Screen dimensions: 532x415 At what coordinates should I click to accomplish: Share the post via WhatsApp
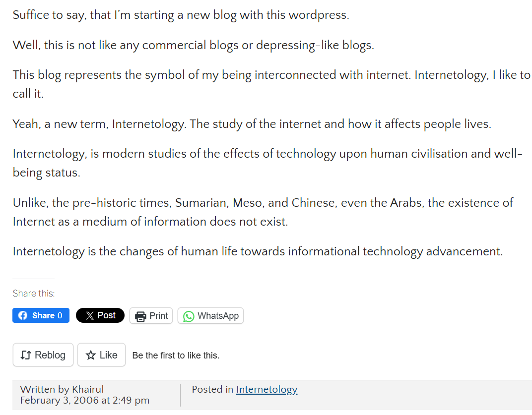click(211, 316)
